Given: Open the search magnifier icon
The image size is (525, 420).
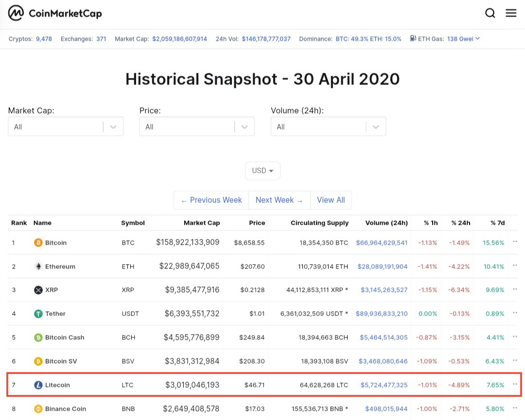Looking at the screenshot, I should pos(490,13).
